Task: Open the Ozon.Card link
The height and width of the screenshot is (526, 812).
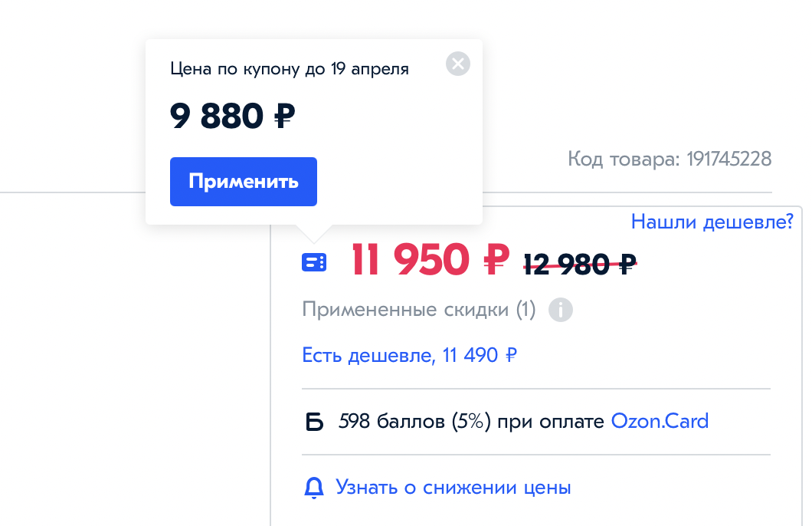Action: pyautogui.click(x=660, y=421)
